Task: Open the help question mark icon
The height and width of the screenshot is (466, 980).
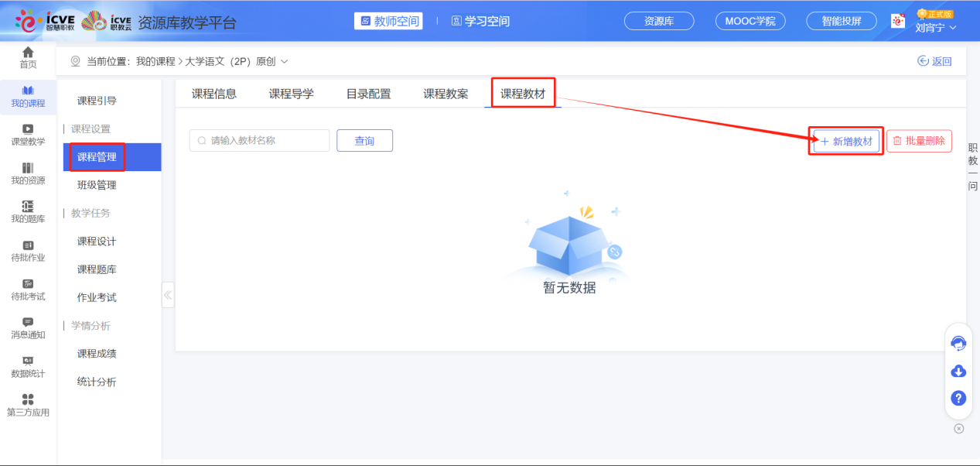Action: coord(958,398)
